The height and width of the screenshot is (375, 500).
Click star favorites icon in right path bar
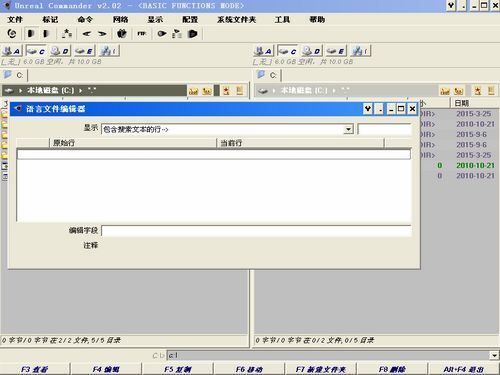pyautogui.click(x=478, y=91)
